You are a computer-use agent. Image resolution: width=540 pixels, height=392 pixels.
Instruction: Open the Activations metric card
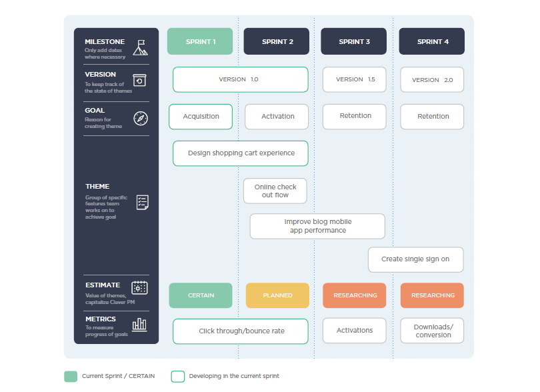[x=355, y=331]
